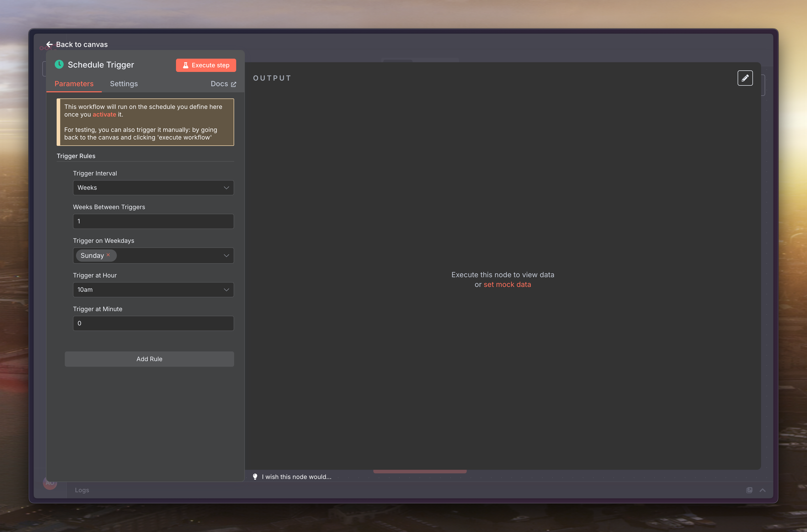This screenshot has width=807, height=532.
Task: Switch to the Settings tab
Action: coord(124,84)
